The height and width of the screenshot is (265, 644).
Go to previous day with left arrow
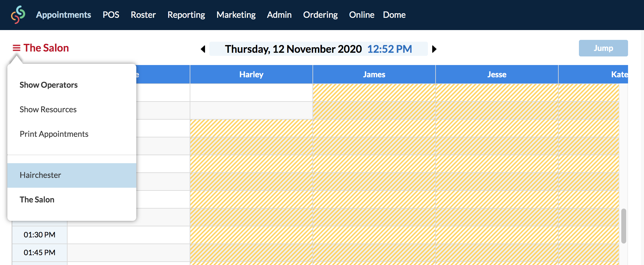[x=203, y=49]
